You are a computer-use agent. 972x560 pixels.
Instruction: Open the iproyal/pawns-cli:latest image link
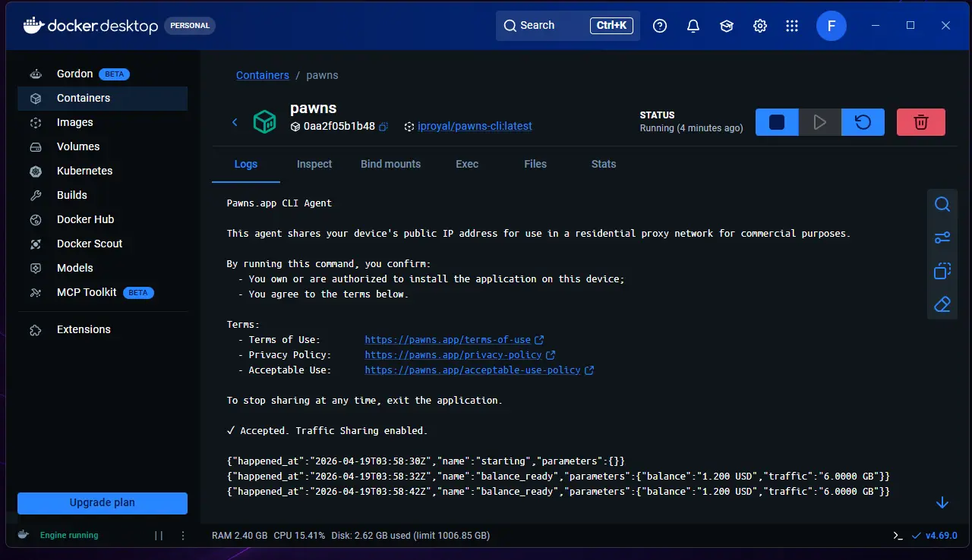pyautogui.click(x=475, y=126)
